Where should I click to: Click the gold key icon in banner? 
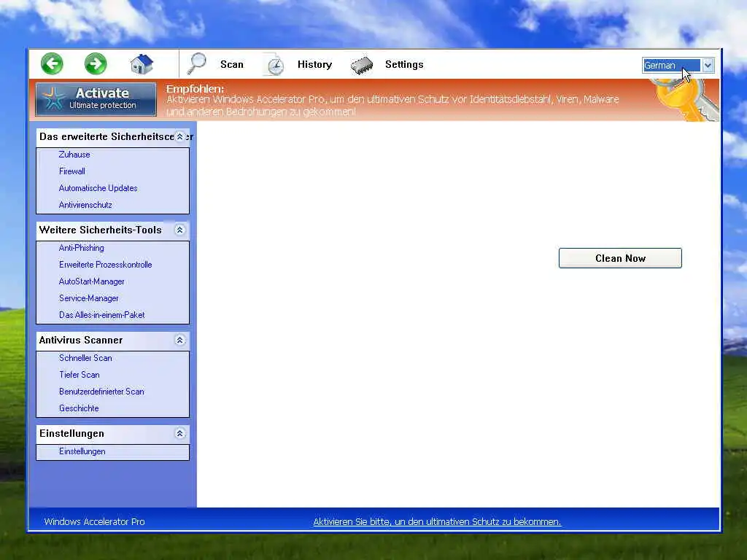(x=684, y=100)
